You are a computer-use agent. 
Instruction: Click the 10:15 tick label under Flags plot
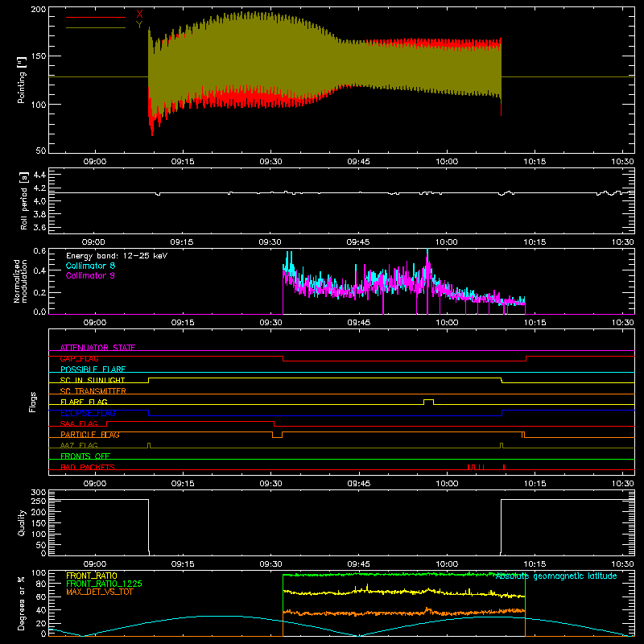pos(535,484)
